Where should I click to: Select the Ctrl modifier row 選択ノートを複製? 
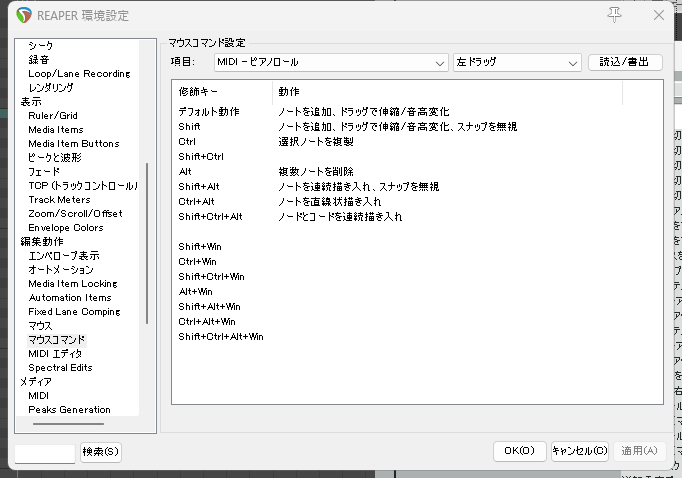point(418,142)
